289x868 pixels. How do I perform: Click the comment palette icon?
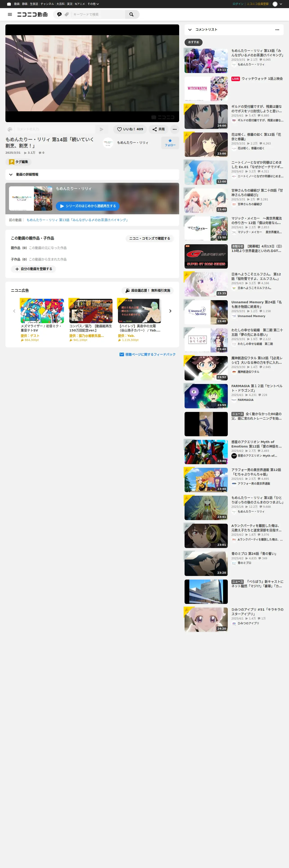coord(10,129)
